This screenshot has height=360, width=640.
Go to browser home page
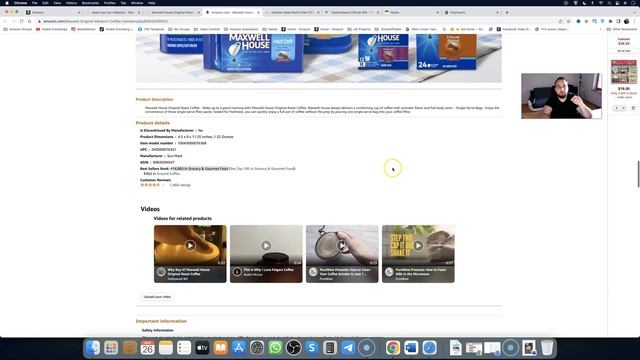(29, 21)
